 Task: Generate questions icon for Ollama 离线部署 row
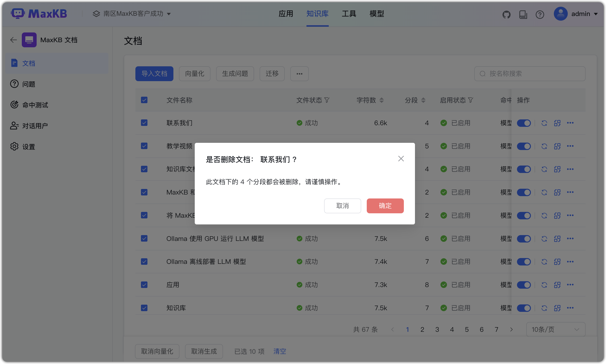(557, 262)
